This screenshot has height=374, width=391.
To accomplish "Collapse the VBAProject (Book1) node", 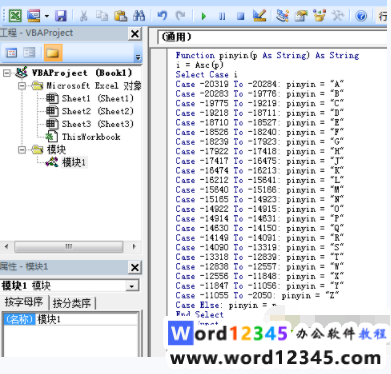I will [x=7, y=73].
